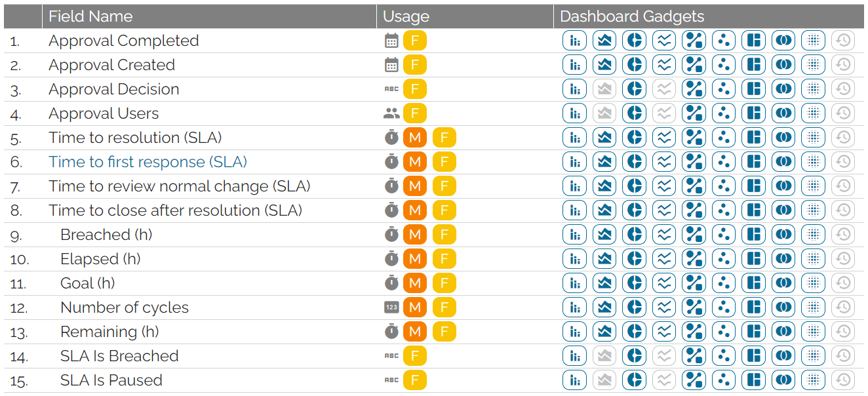This screenshot has width=868, height=396.
Task: Click area chart gadget for Approval Created
Action: pyautogui.click(x=604, y=65)
